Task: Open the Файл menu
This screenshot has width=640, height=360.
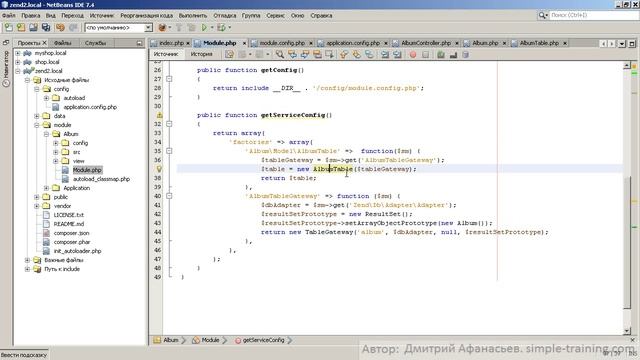Action: pos(9,15)
